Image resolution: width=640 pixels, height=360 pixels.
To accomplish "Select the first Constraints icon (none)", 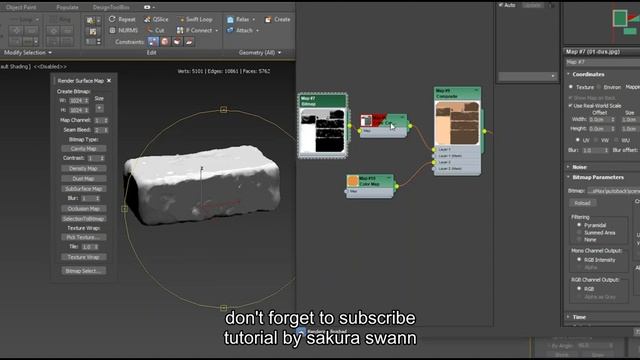I will coord(153,42).
